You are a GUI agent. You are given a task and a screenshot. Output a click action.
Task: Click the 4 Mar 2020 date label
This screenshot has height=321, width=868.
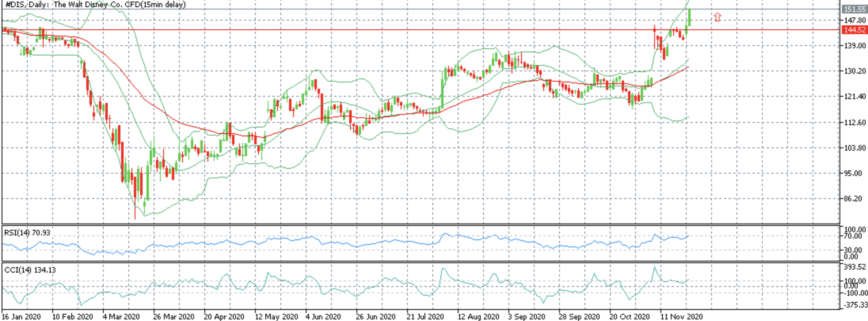(121, 317)
